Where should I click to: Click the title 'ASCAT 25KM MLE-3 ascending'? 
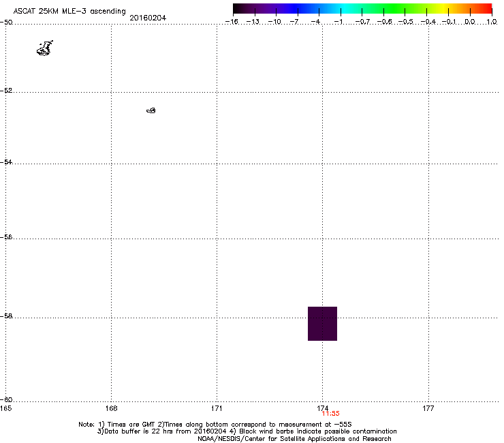pyautogui.click(x=69, y=12)
